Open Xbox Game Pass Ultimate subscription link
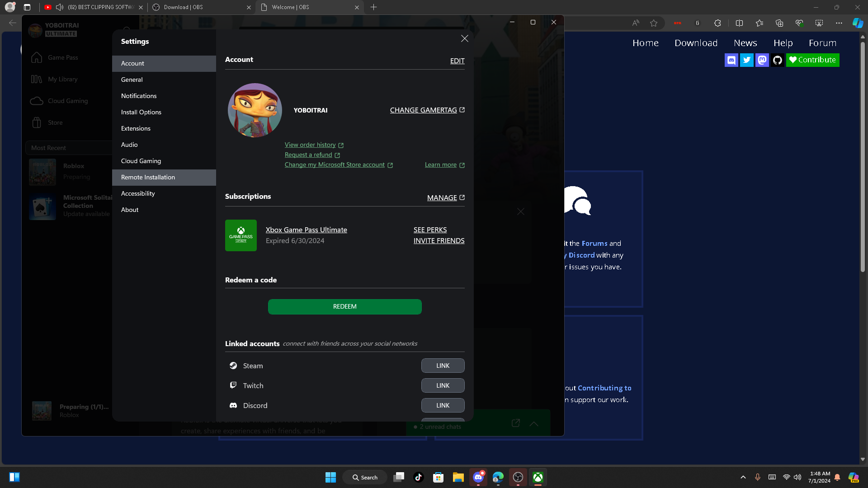The height and width of the screenshot is (488, 868). [x=307, y=230]
